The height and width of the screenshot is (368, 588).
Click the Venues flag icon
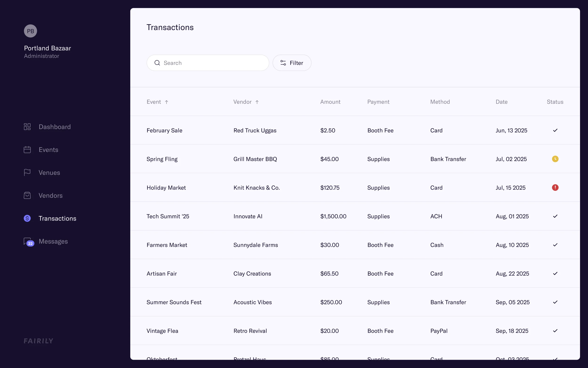pyautogui.click(x=27, y=172)
